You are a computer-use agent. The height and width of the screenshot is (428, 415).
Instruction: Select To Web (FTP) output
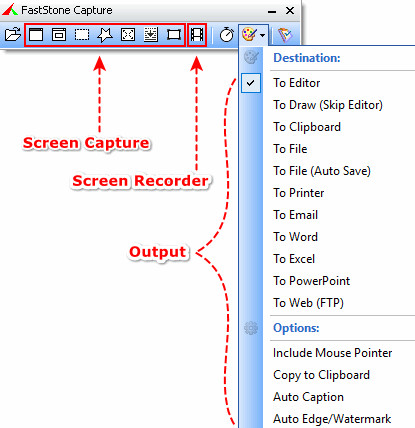tap(308, 303)
